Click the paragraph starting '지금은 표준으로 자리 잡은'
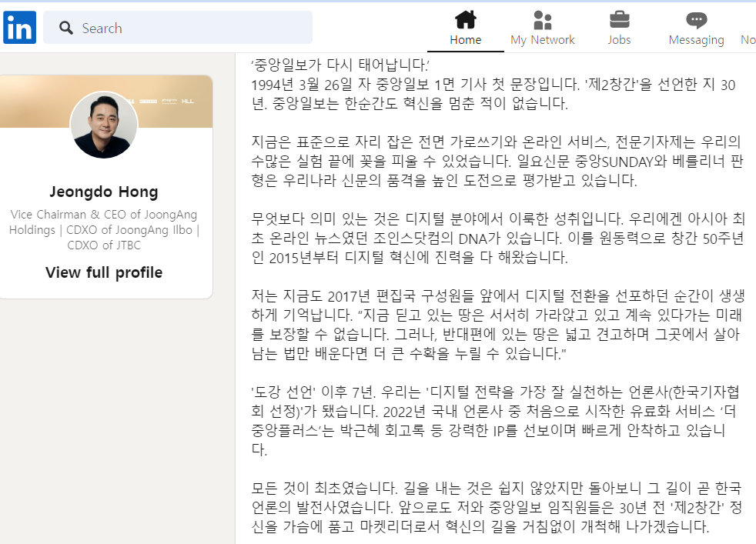 pos(497,161)
